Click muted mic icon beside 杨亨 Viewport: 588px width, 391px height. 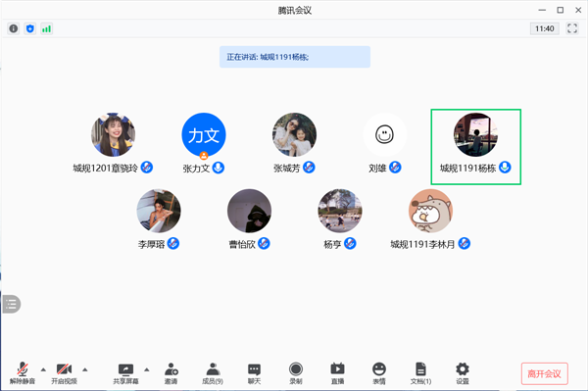tap(350, 243)
